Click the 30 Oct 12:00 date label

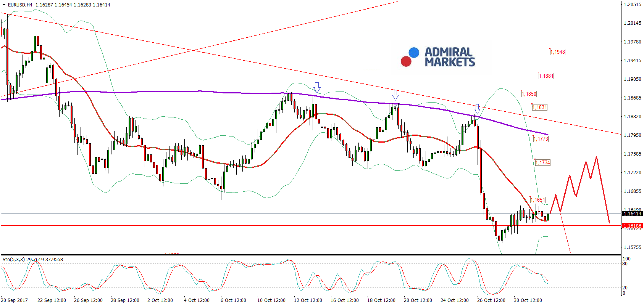pos(528,300)
